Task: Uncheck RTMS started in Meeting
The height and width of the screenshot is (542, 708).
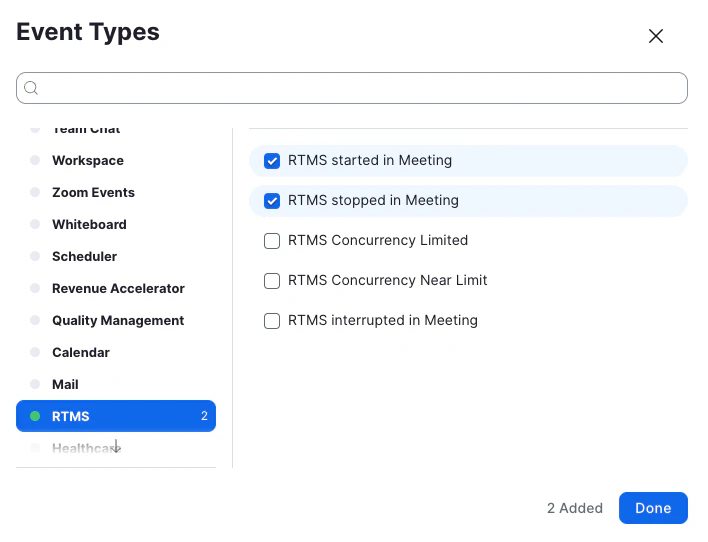Action: click(x=272, y=161)
